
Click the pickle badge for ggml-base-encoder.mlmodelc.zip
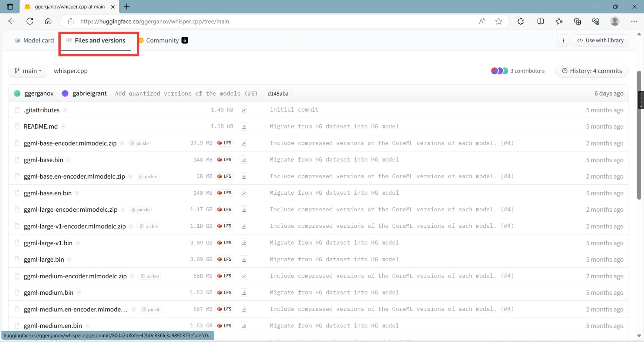(x=139, y=143)
